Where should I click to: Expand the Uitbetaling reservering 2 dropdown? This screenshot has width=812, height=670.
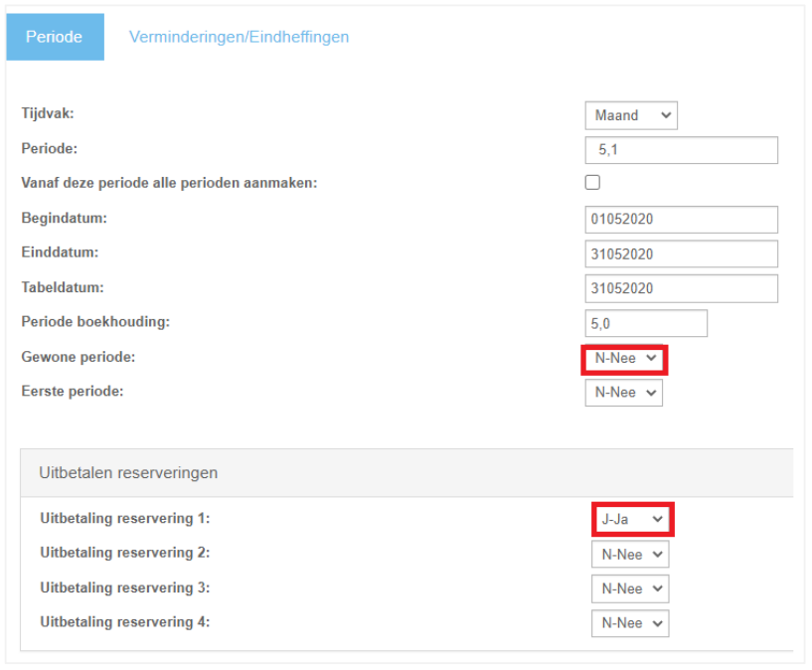(630, 554)
